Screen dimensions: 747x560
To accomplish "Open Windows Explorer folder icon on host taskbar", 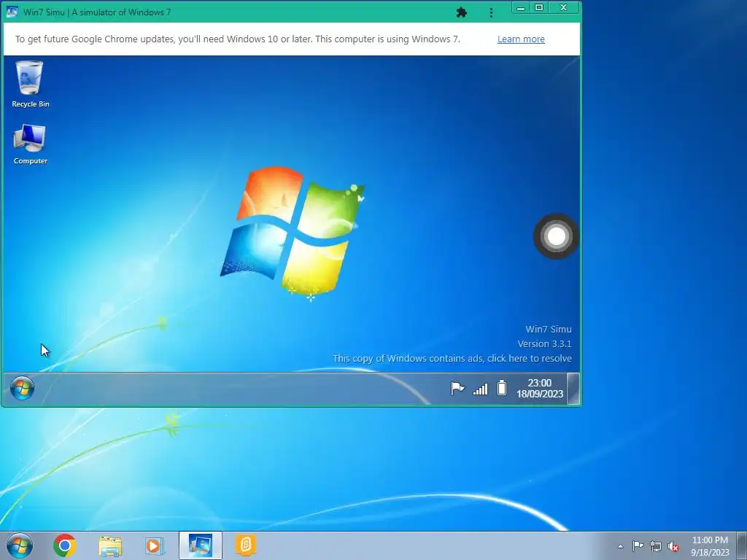I will [110, 546].
